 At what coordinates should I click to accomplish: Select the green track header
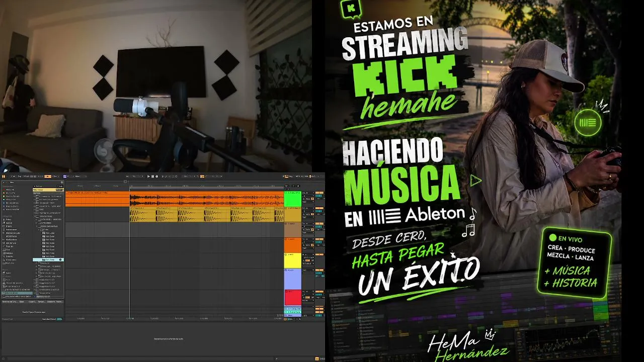pyautogui.click(x=293, y=199)
